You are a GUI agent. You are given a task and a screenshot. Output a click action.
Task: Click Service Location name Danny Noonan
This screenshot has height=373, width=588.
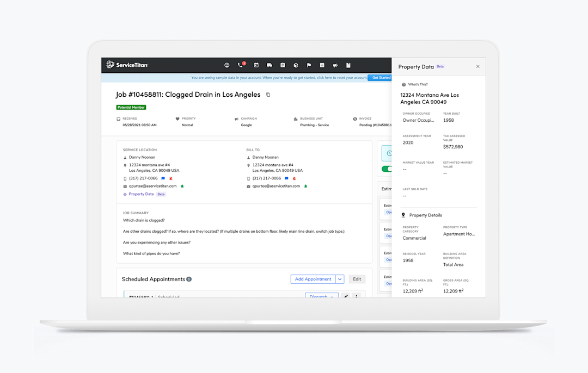pos(142,157)
